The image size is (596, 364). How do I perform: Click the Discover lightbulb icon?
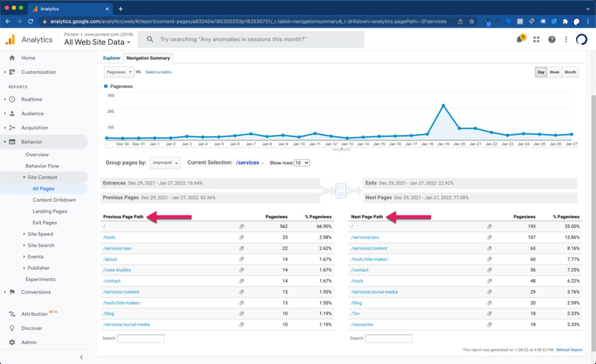(x=12, y=328)
